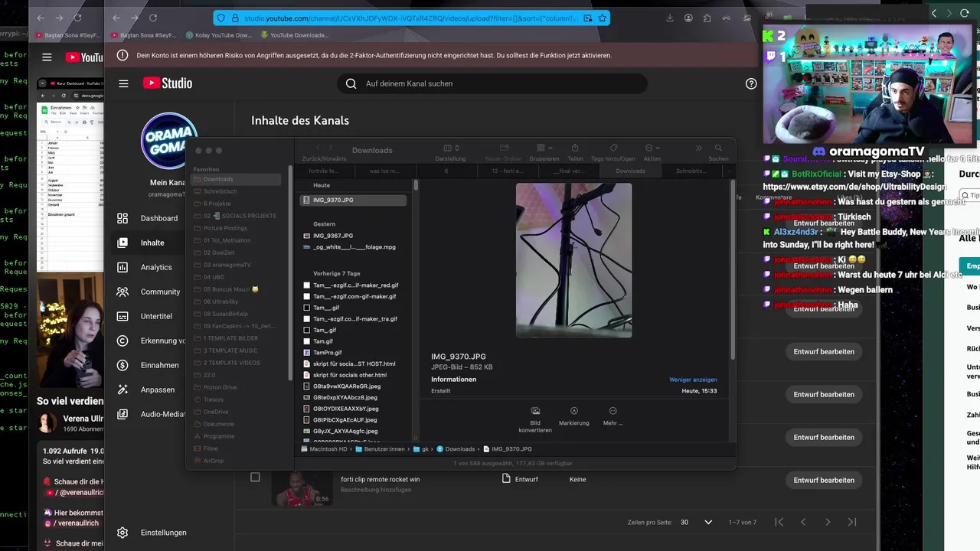Switch to Finder tab '__final ver...'

pos(568,171)
